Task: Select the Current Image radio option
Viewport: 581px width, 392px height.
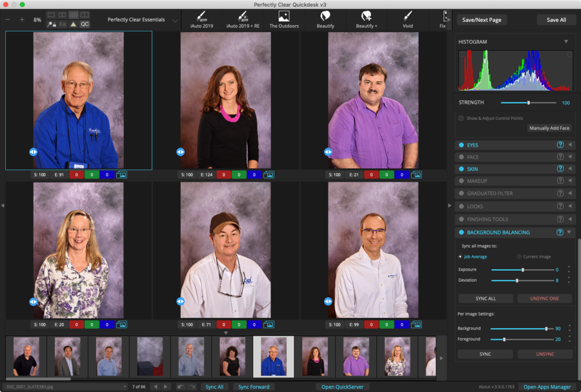Action: coord(518,257)
